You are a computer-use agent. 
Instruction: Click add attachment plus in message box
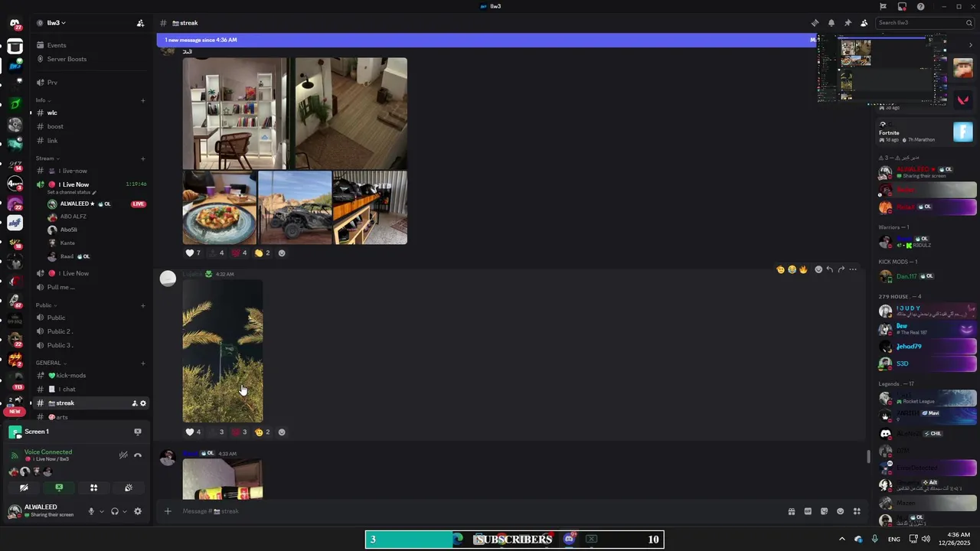click(x=168, y=511)
